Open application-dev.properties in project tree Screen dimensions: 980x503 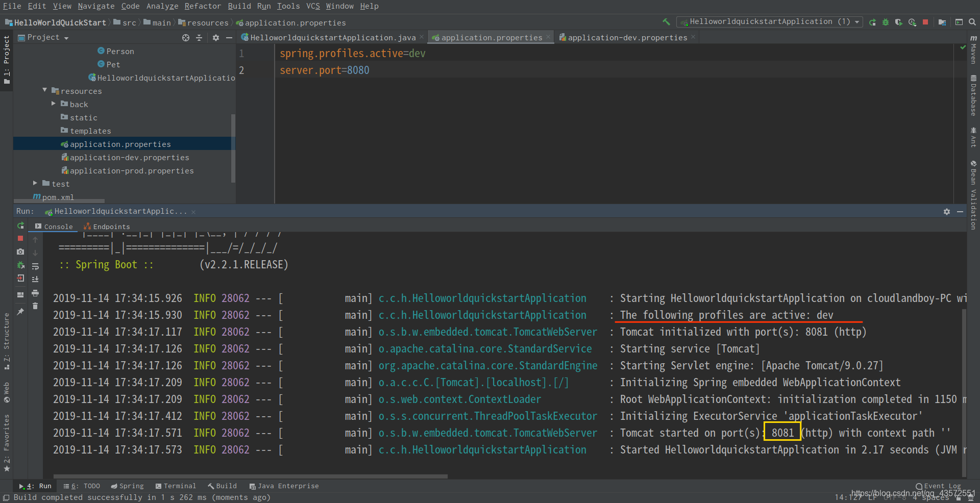pos(125,157)
